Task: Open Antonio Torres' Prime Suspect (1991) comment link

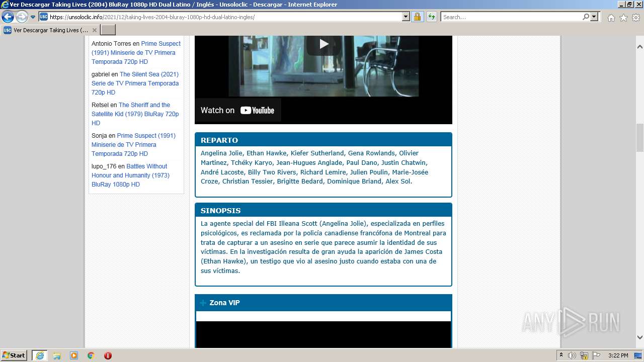Action: click(x=135, y=53)
